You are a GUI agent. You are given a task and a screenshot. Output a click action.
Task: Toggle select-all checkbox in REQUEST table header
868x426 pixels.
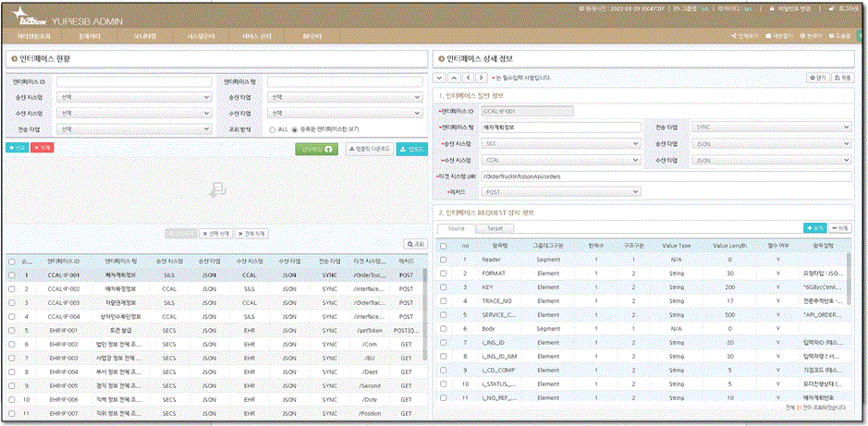point(444,246)
